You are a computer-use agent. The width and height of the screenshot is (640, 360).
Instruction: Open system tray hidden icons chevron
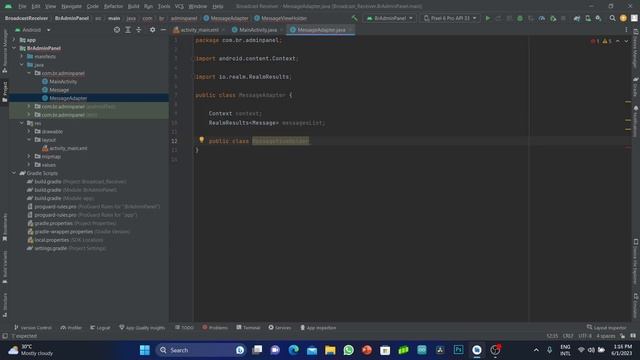(x=536, y=350)
